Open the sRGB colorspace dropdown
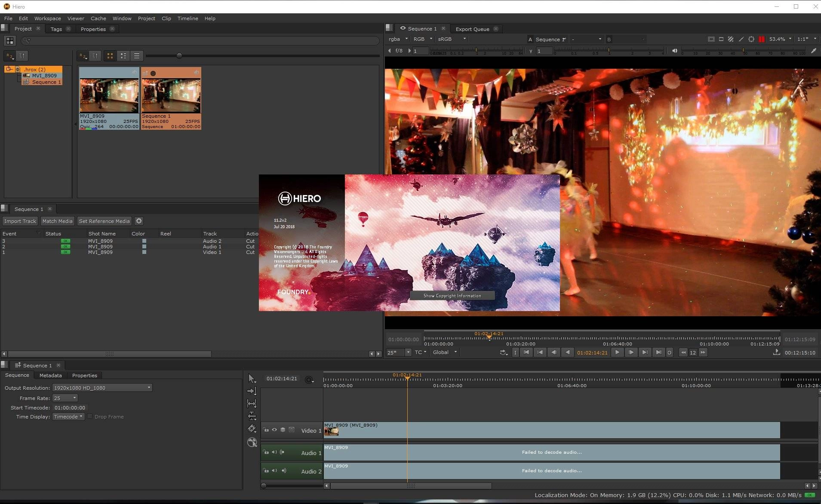The height and width of the screenshot is (504, 821). pyautogui.click(x=452, y=39)
